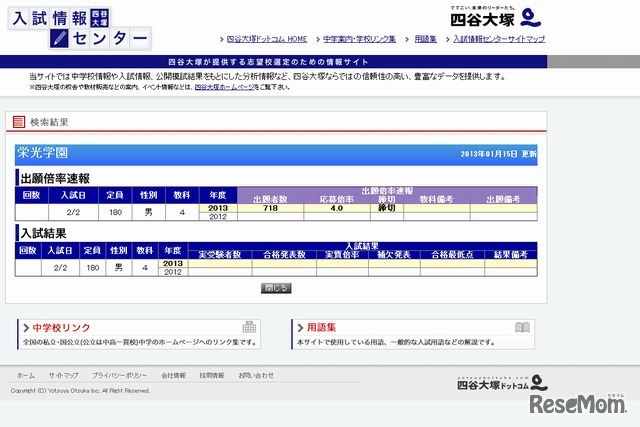
Task: Open footer サイトマップ link
Action: coord(63,375)
